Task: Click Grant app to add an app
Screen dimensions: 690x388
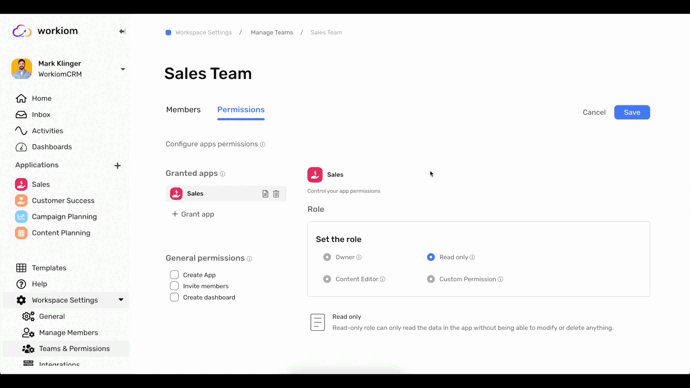Action: coord(193,214)
